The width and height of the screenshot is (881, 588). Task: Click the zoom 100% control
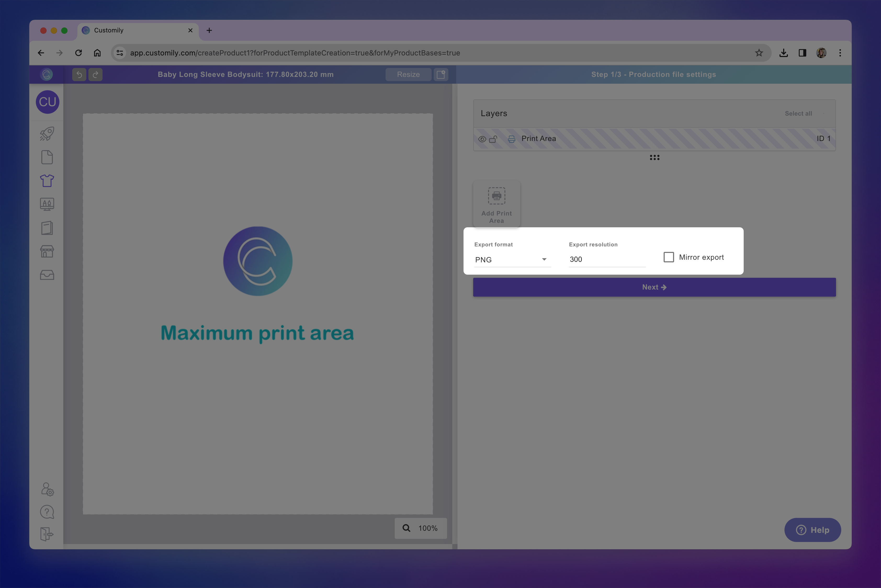[420, 528]
